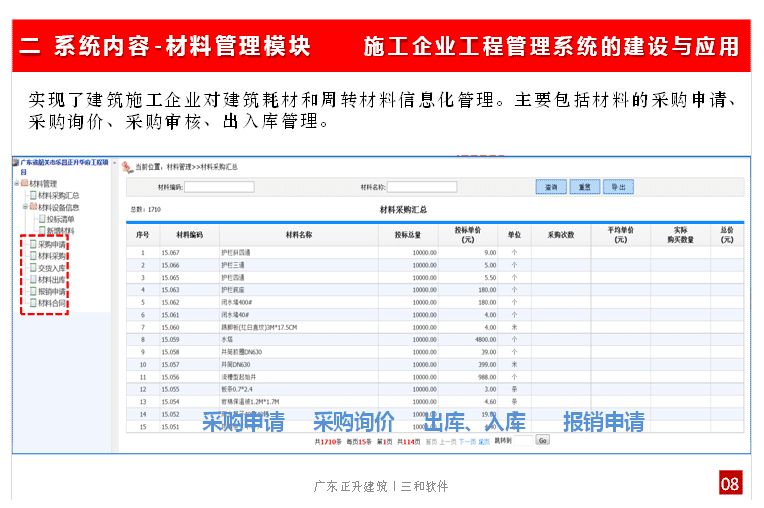Collapse the 材料设备信息 tree node
This screenshot has width=764, height=508.
tap(25, 207)
